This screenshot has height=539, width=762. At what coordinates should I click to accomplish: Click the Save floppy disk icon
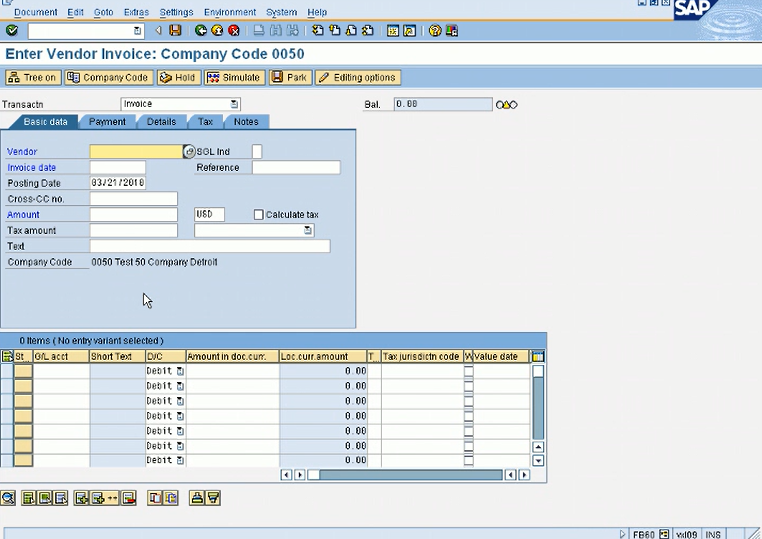(x=175, y=31)
